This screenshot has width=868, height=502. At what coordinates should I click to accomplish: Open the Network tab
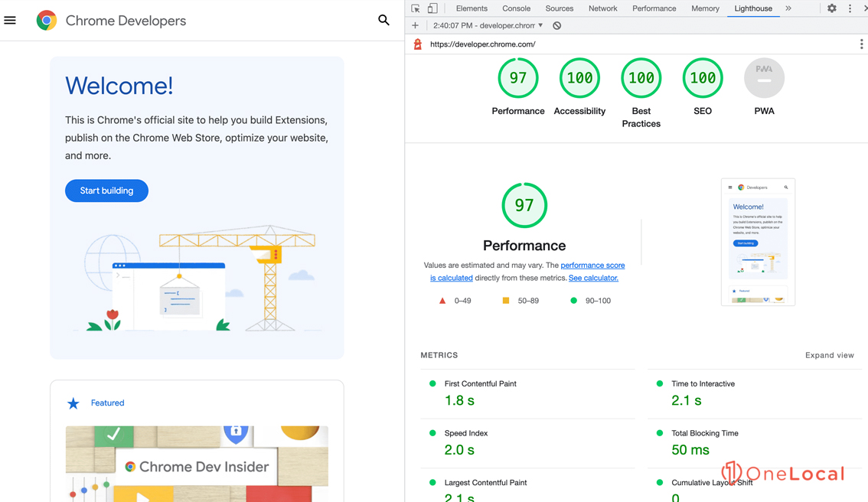[x=603, y=8]
